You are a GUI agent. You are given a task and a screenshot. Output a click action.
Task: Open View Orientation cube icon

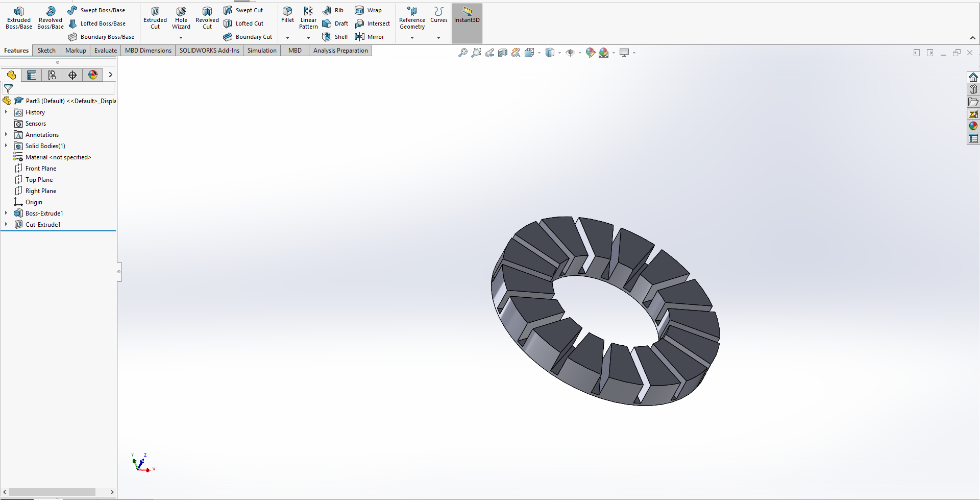[x=529, y=53]
